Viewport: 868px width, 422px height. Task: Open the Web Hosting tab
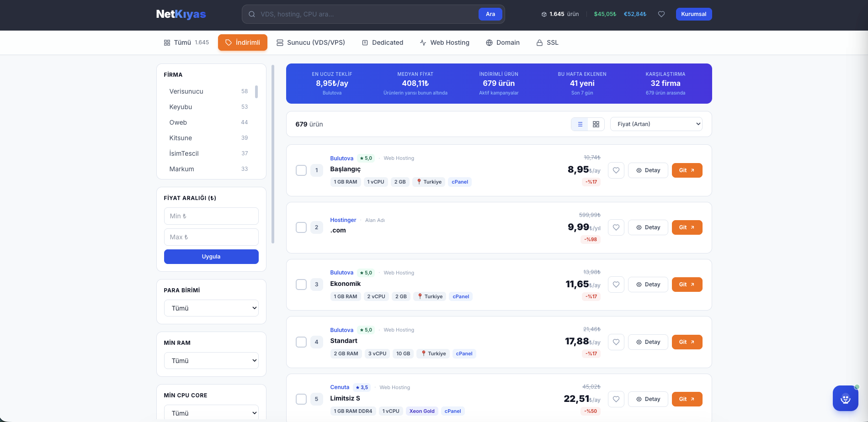coord(445,42)
